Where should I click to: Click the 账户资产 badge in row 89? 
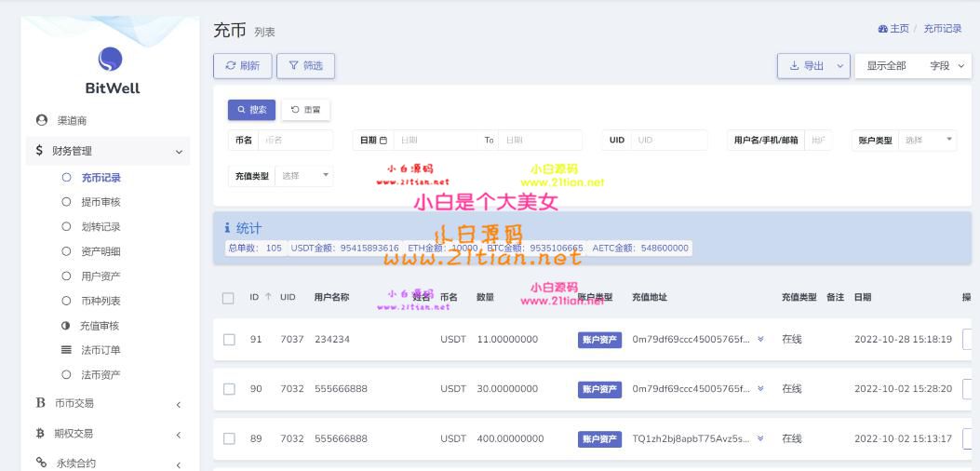(599, 439)
